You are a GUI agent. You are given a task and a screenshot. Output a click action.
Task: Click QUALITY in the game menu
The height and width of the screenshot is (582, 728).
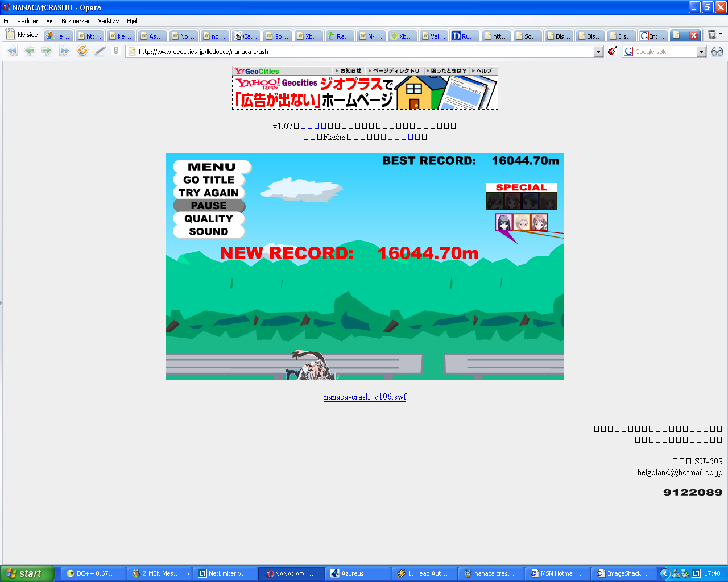[209, 219]
